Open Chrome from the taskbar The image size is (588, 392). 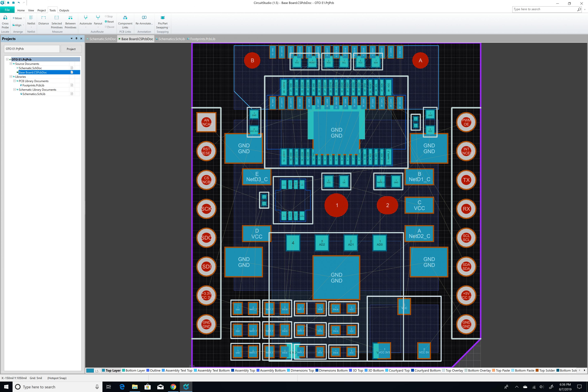173,387
